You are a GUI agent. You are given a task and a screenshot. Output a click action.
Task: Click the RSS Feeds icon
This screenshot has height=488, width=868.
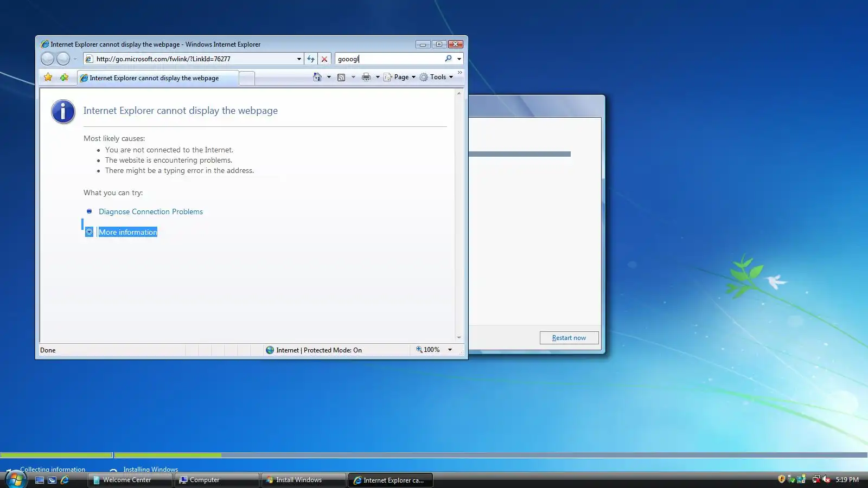coord(341,77)
